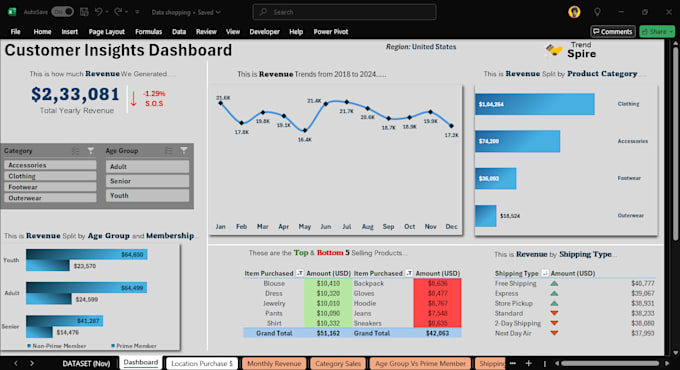Click the lightbulb icon in the title bar
Viewport: 680px width, 370px height.
597,12
